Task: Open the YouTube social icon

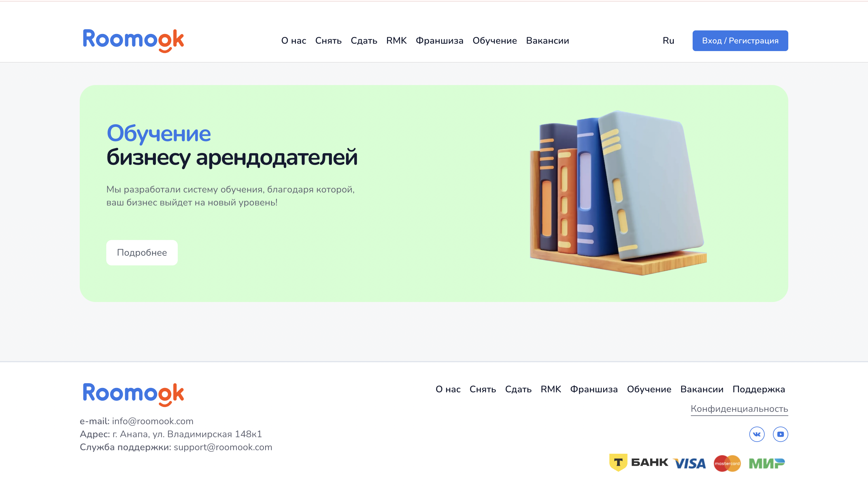Action: 780,434
